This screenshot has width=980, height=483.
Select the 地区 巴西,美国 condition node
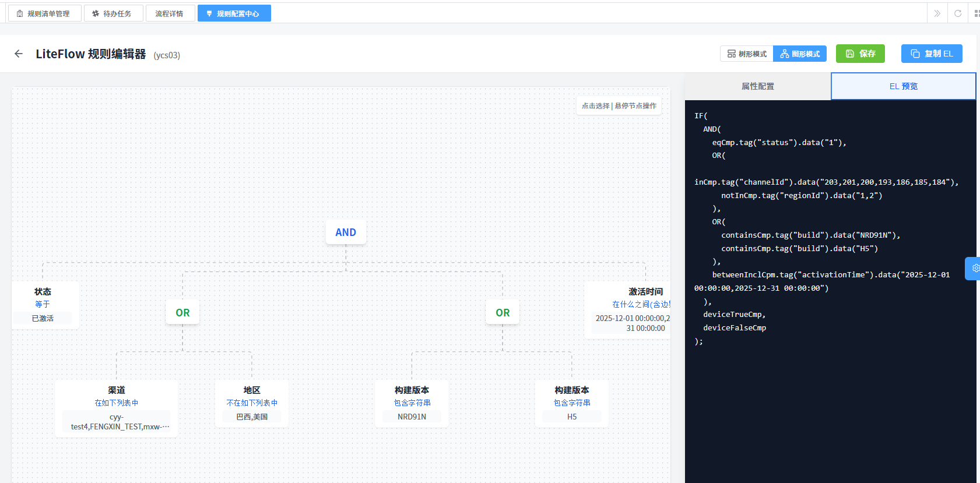point(252,403)
